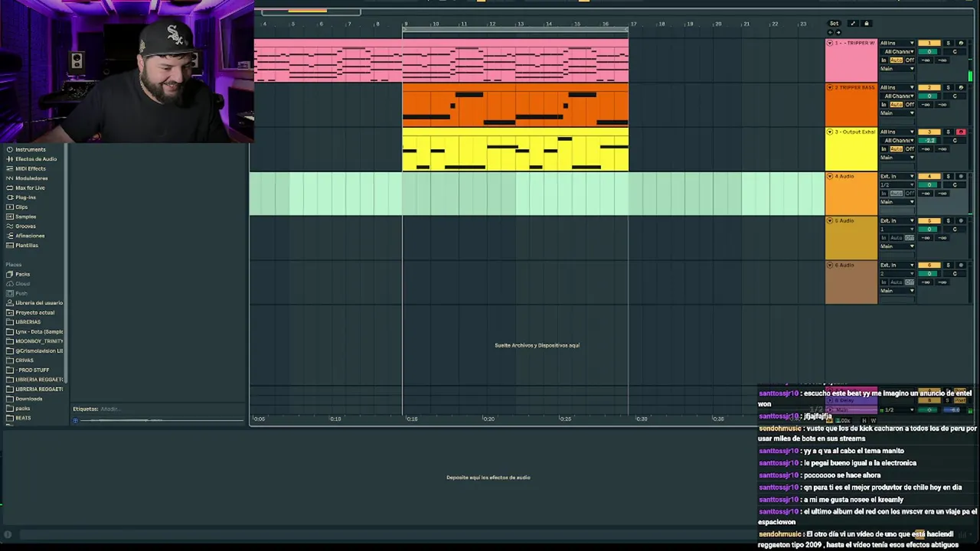Viewport: 980px width, 551px height.
Task: Solo track 1 TRIPPER W
Action: click(x=948, y=43)
